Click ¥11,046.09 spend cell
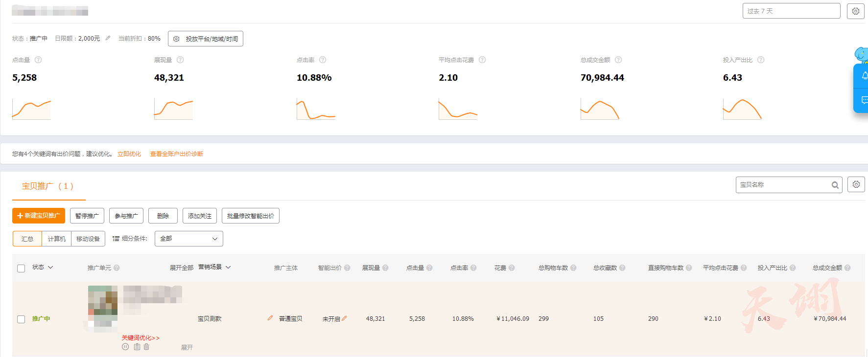Screen dimensions: 868x357 coord(513,318)
